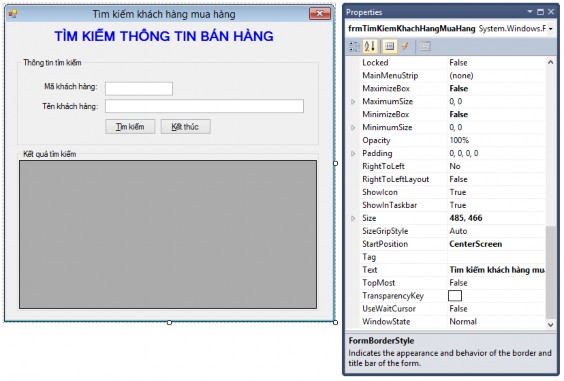Click the Properties list scrollbar thumb
Screen dimensions: 564x381
tap(550, 272)
